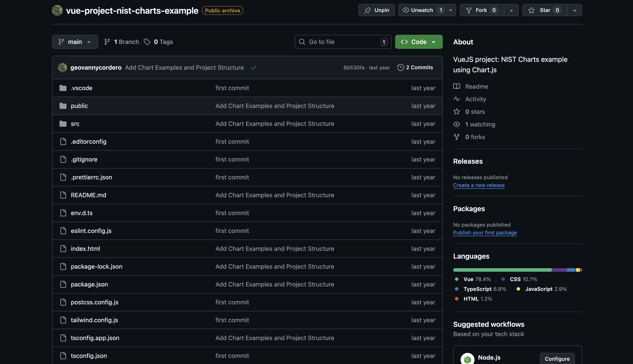This screenshot has height=364, width=633.
Task: Open the src folder
Action: click(75, 124)
